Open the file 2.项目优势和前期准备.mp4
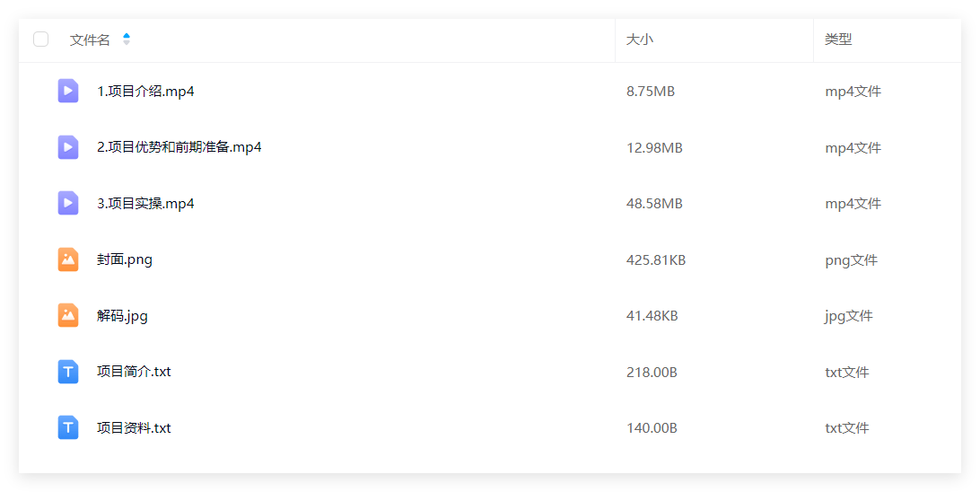Image resolution: width=980 pixels, height=492 pixels. point(179,147)
